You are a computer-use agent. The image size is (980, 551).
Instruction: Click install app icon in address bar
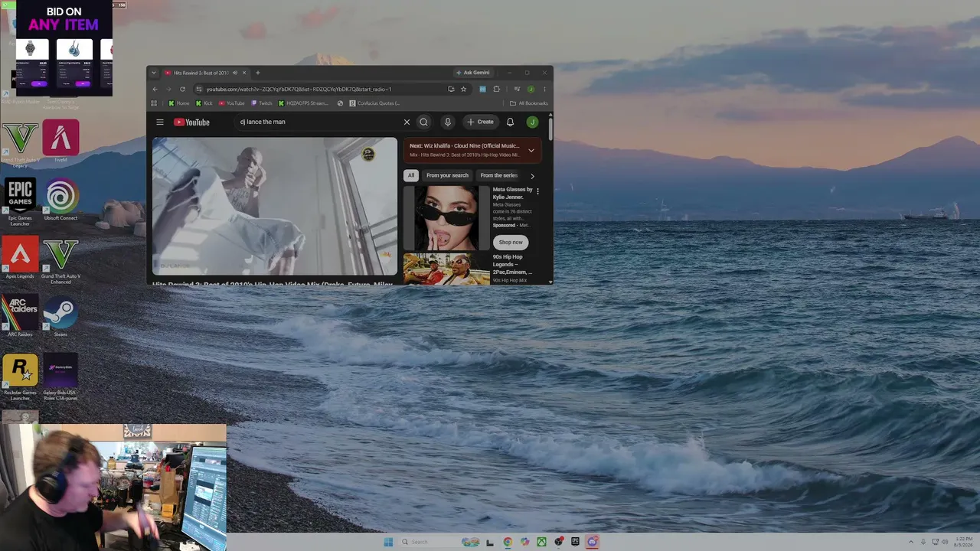pos(451,89)
